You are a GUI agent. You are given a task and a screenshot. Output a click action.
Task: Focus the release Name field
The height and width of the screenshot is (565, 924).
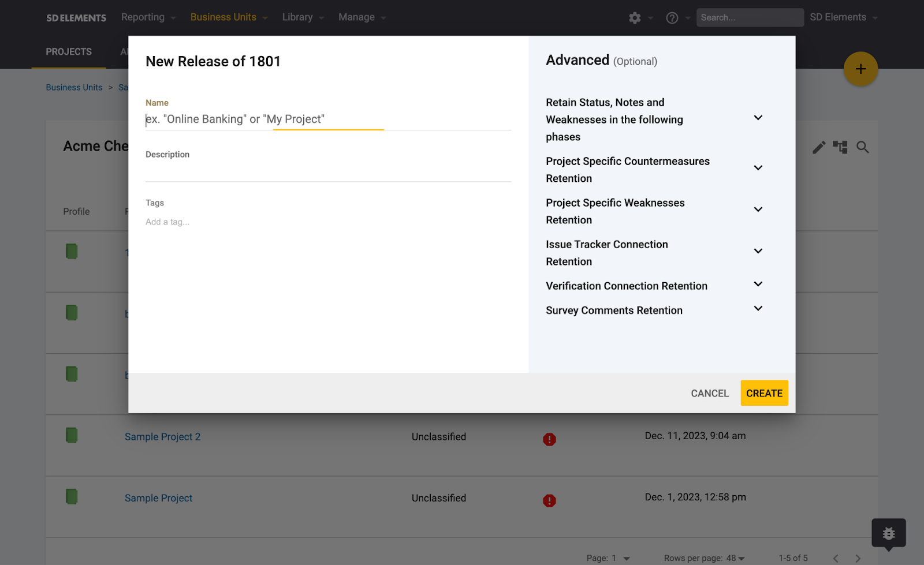(328, 119)
